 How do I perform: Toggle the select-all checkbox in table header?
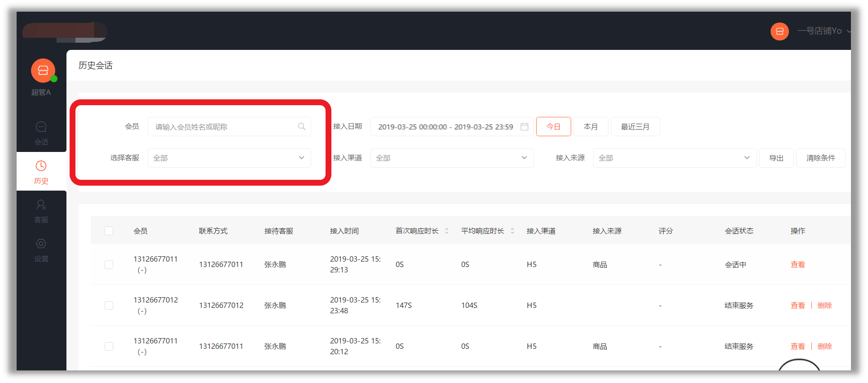(109, 231)
